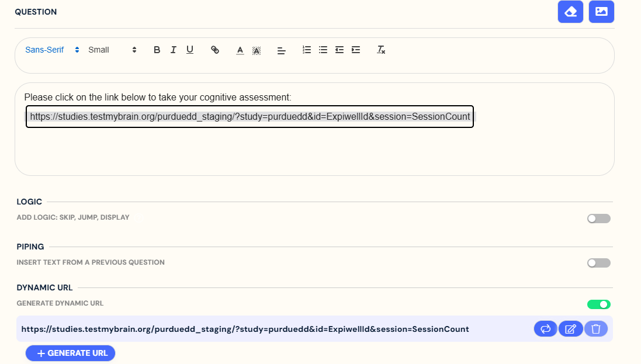Click the PIPING section heading
Image resolution: width=641 pixels, height=364 pixels.
pos(30,247)
